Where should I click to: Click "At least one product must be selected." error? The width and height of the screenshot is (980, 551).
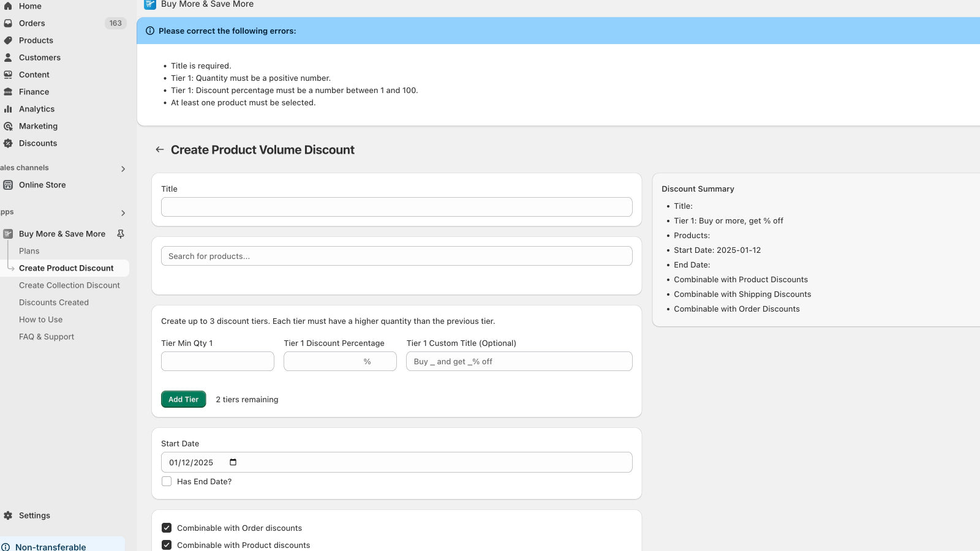[243, 103]
